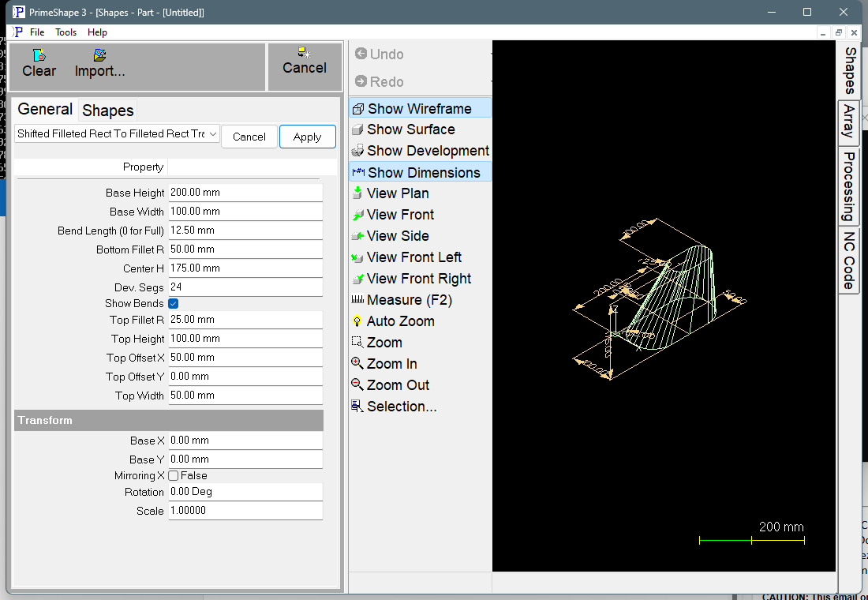Click the Top Fillet R field

[245, 320]
